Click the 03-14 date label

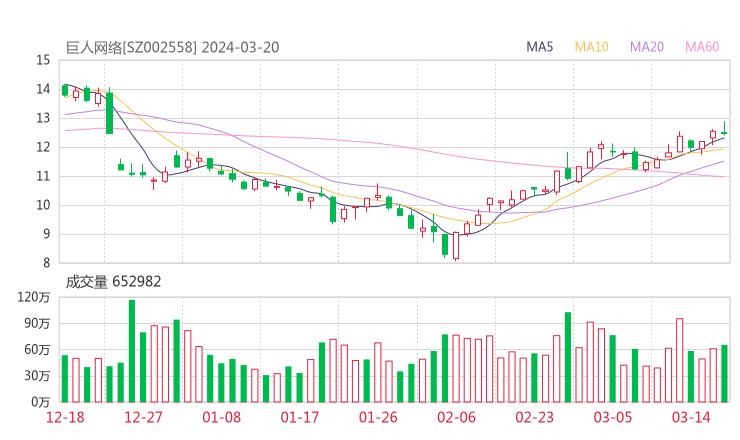point(691,417)
